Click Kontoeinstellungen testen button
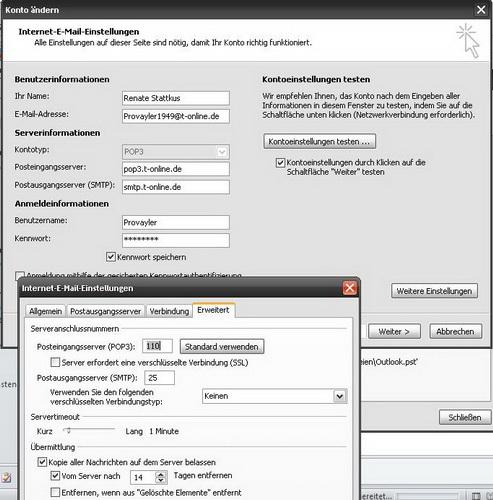493x500 pixels. [x=319, y=141]
